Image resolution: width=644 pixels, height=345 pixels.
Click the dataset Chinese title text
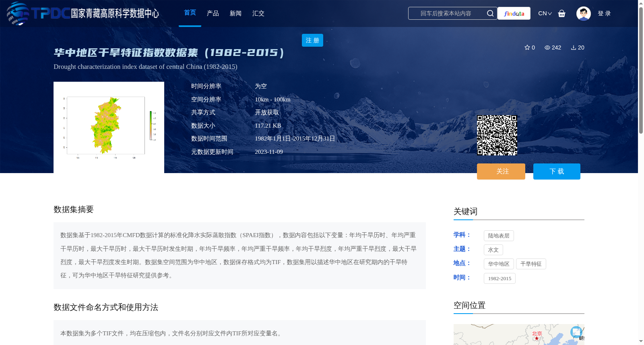(x=169, y=53)
